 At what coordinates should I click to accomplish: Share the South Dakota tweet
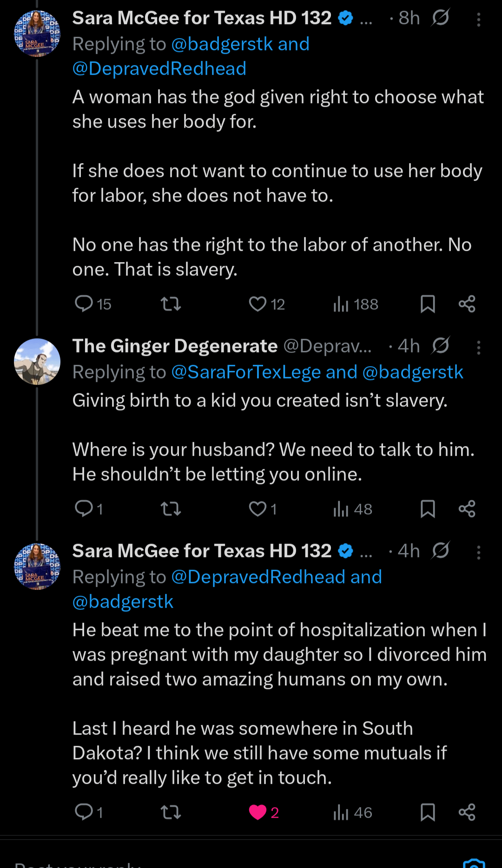point(467,812)
